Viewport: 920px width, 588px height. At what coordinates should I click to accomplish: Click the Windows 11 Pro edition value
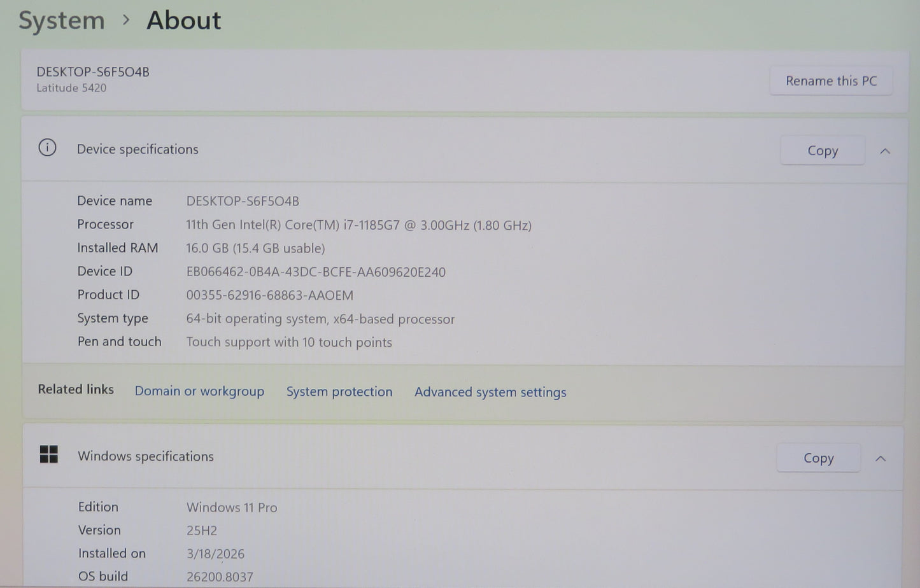click(232, 507)
